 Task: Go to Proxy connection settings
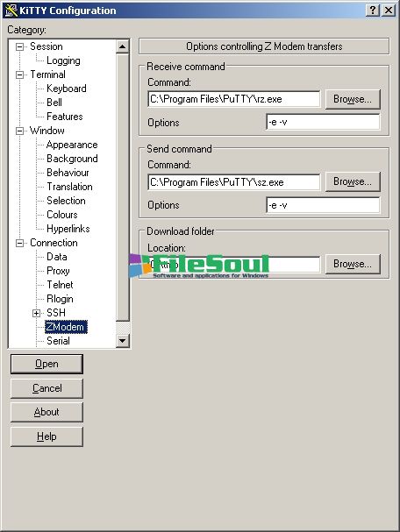[58, 271]
